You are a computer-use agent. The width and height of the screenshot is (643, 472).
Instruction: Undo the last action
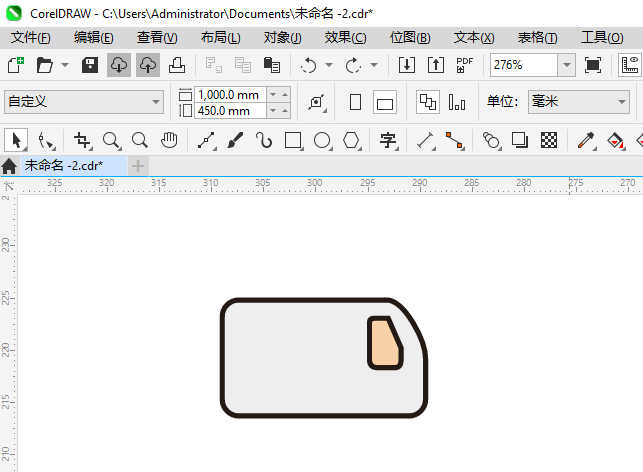tap(308, 65)
